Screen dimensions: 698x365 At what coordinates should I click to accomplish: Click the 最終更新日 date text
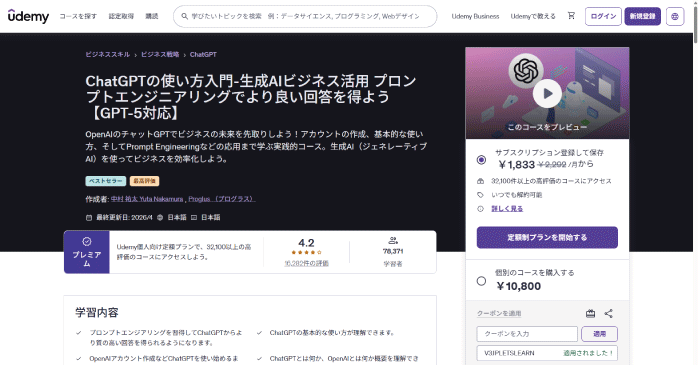[x=124, y=218]
